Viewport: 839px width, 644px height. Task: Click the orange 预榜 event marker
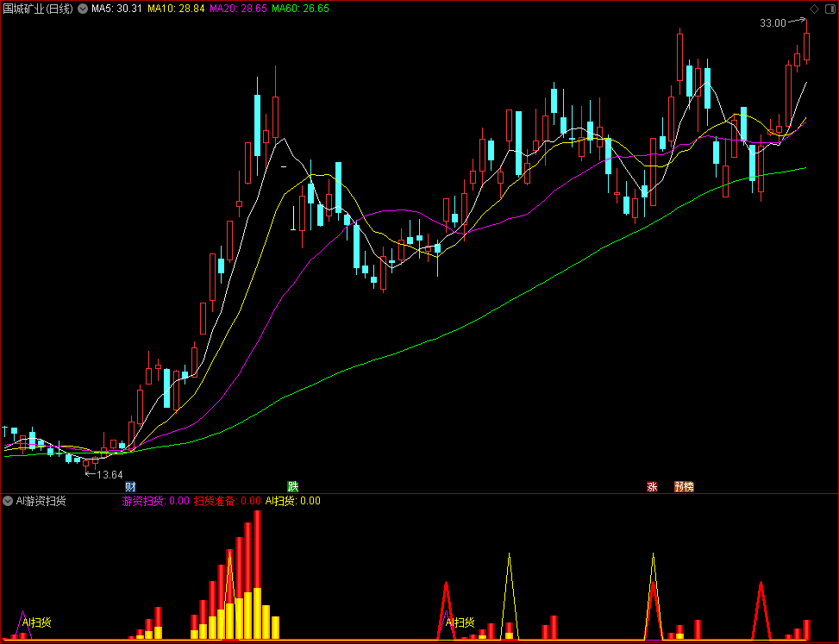click(685, 486)
